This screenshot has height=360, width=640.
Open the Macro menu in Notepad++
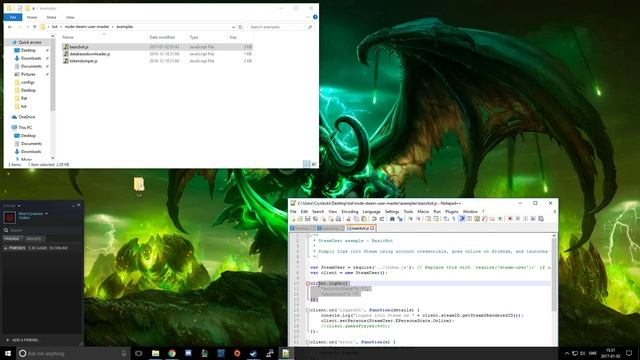(423, 211)
